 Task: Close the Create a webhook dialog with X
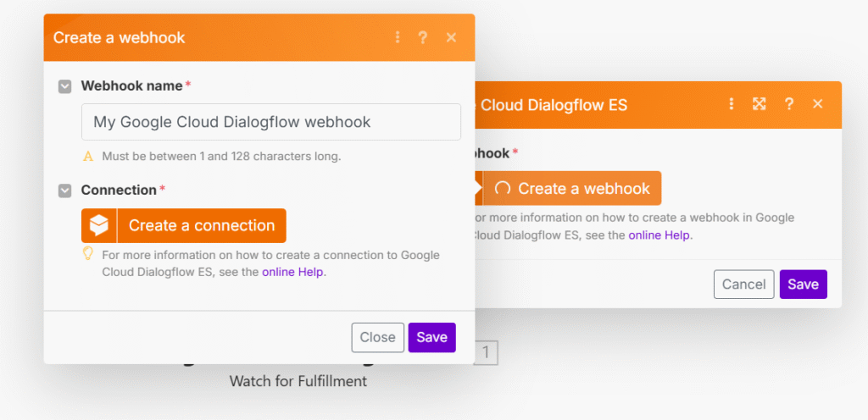click(451, 37)
